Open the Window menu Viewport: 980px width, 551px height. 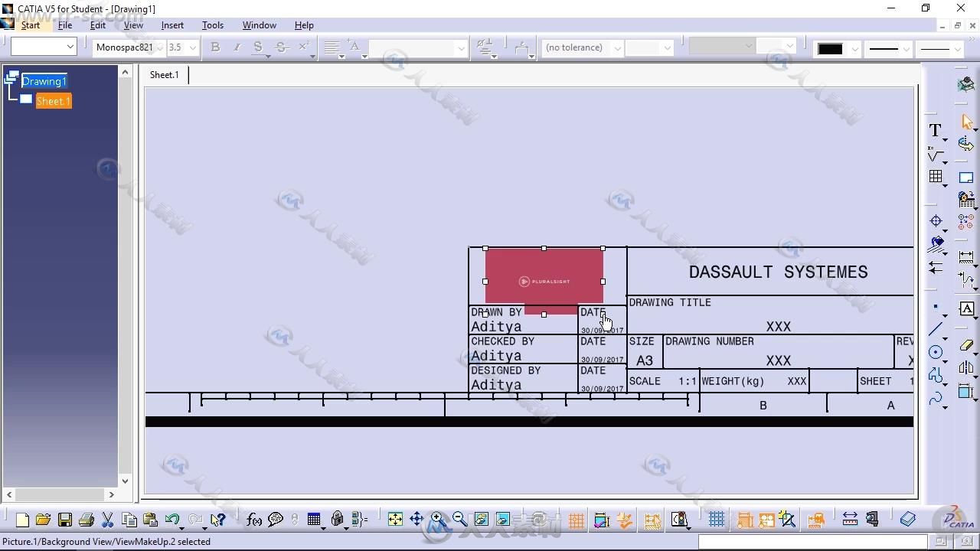(260, 25)
